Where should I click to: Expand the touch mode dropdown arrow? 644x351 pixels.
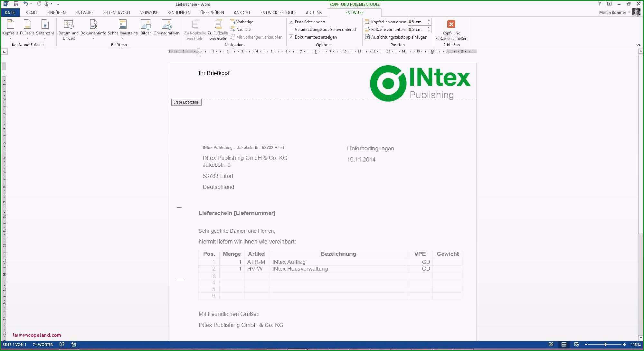click(51, 4)
